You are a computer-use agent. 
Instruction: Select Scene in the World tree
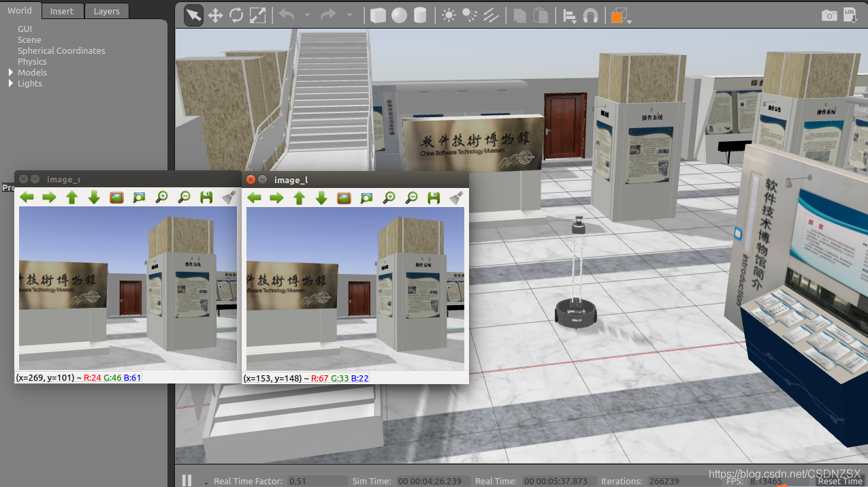click(29, 40)
